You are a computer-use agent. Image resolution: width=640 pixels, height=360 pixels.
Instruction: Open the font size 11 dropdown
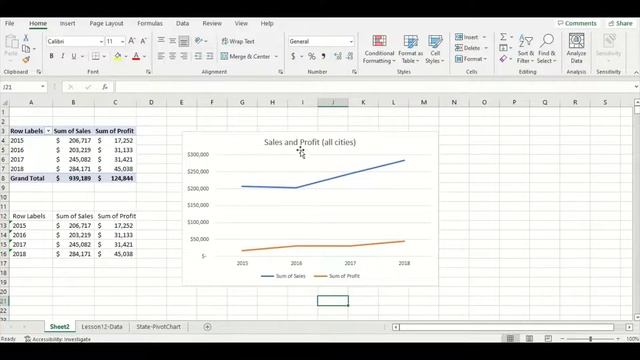[x=122, y=41]
